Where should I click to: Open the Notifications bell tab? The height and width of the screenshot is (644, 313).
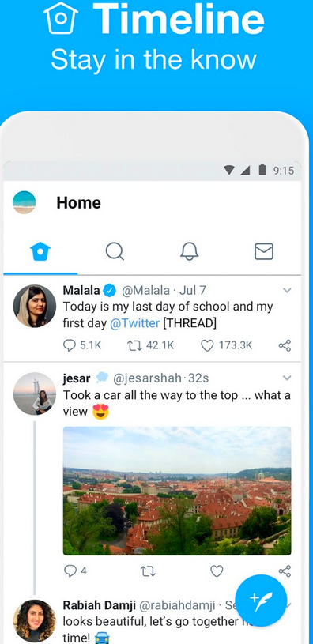pos(190,251)
